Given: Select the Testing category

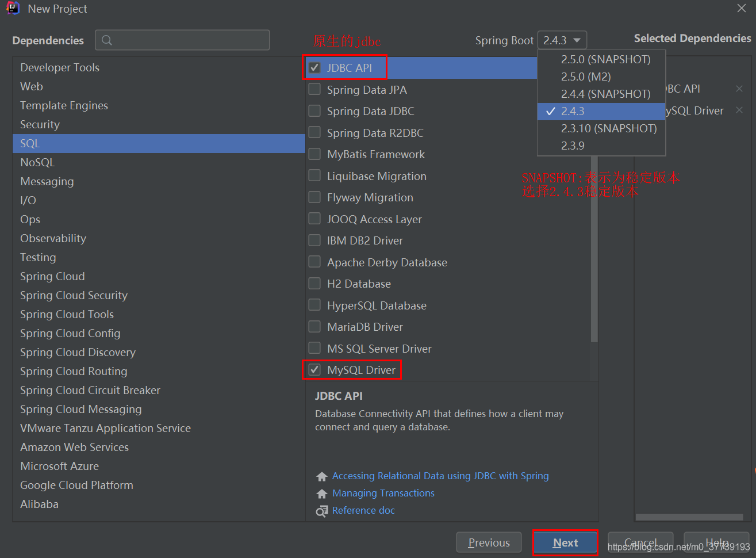Looking at the screenshot, I should [x=159, y=257].
